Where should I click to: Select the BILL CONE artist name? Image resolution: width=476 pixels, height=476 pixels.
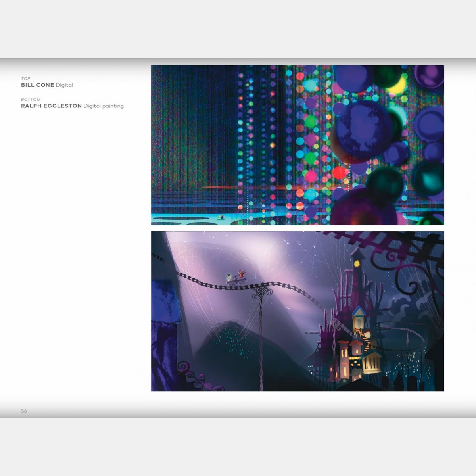[x=37, y=85]
